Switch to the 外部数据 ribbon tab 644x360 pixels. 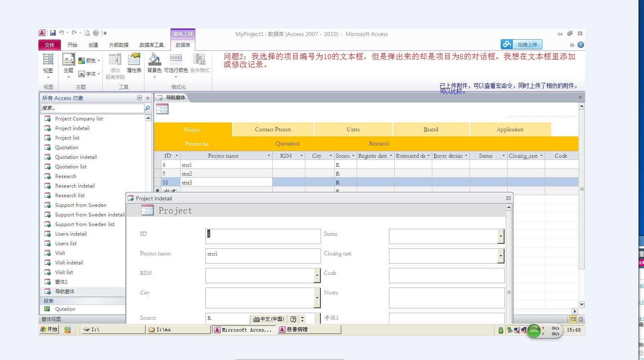click(119, 45)
